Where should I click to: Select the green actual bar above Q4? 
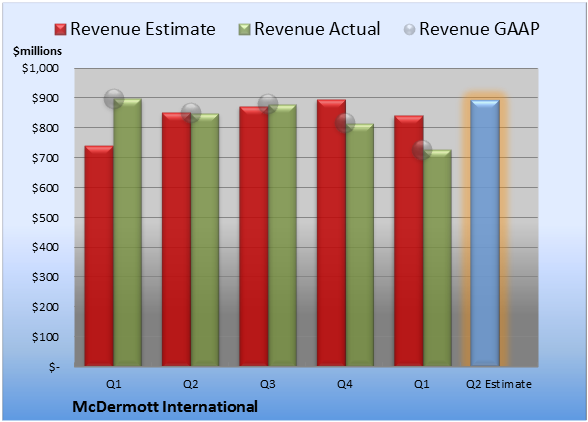pos(360,245)
